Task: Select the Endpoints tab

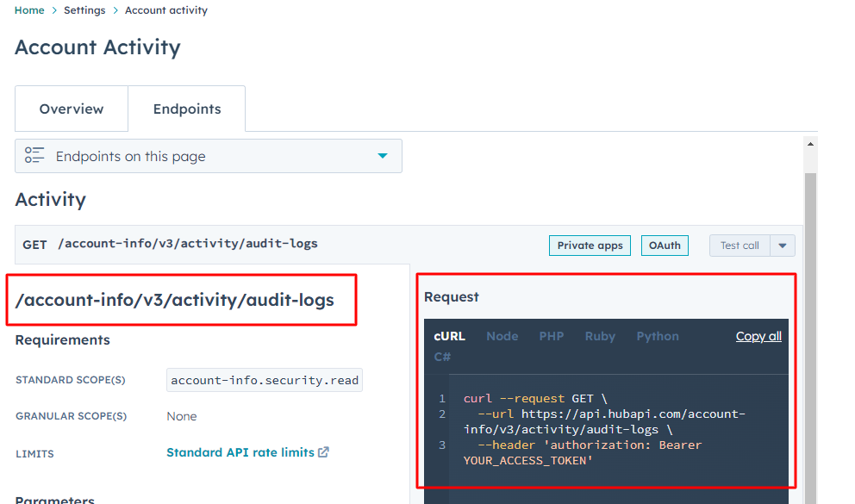Action: 186,109
